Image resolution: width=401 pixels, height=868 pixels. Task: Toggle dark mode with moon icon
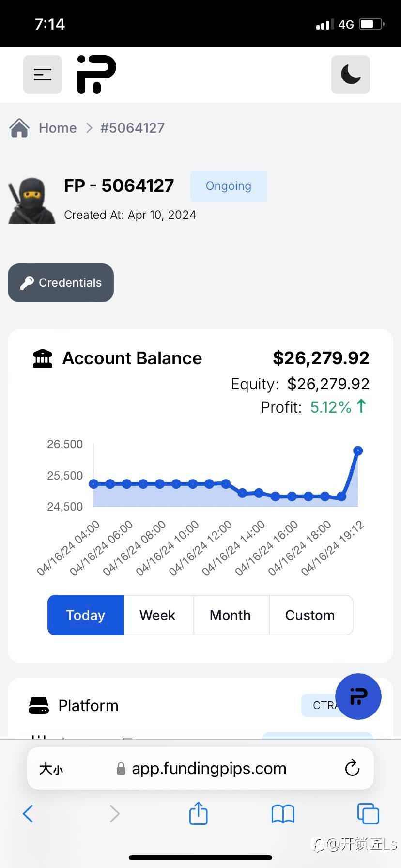point(350,75)
